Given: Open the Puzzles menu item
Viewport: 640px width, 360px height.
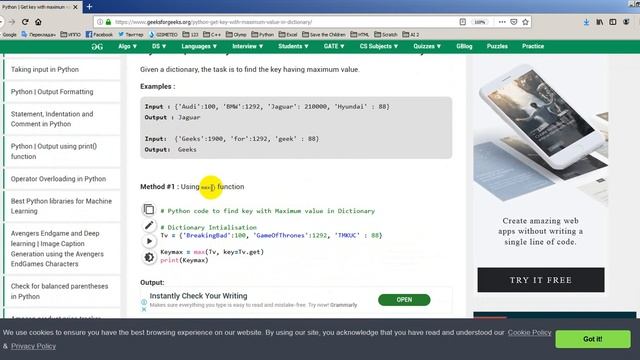Looking at the screenshot, I should click(497, 47).
